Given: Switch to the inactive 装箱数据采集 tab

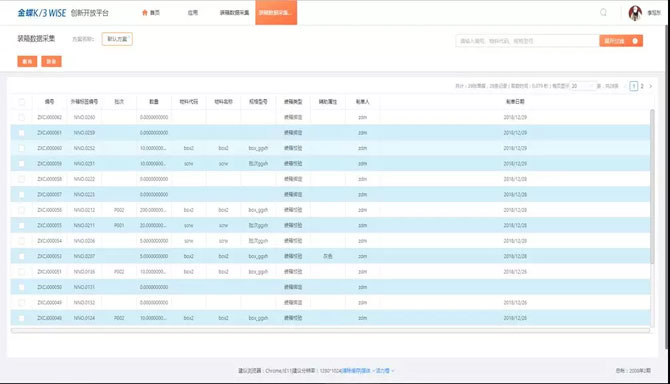Looking at the screenshot, I should tap(234, 13).
